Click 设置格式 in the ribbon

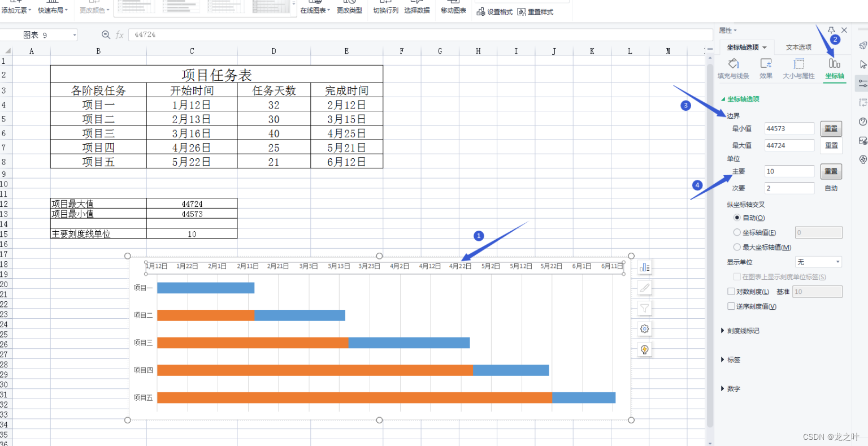494,11
